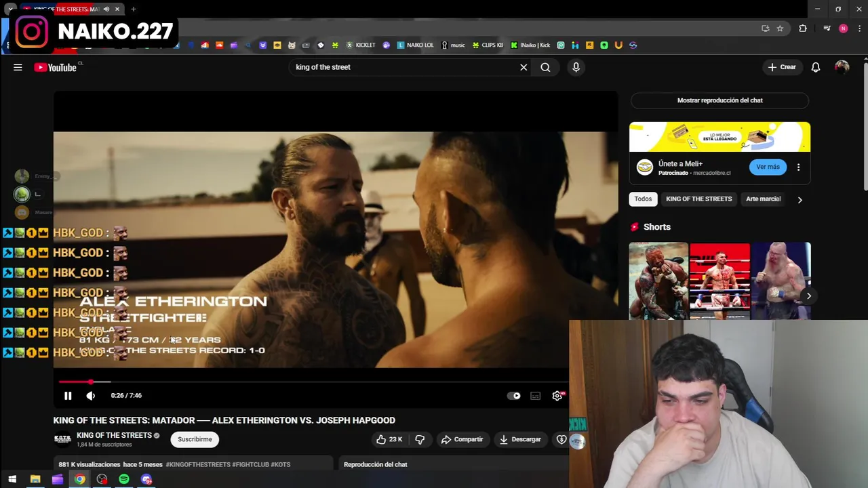Open the KICKLET bookmark
Image resolution: width=868 pixels, height=488 pixels.
pyautogui.click(x=361, y=45)
